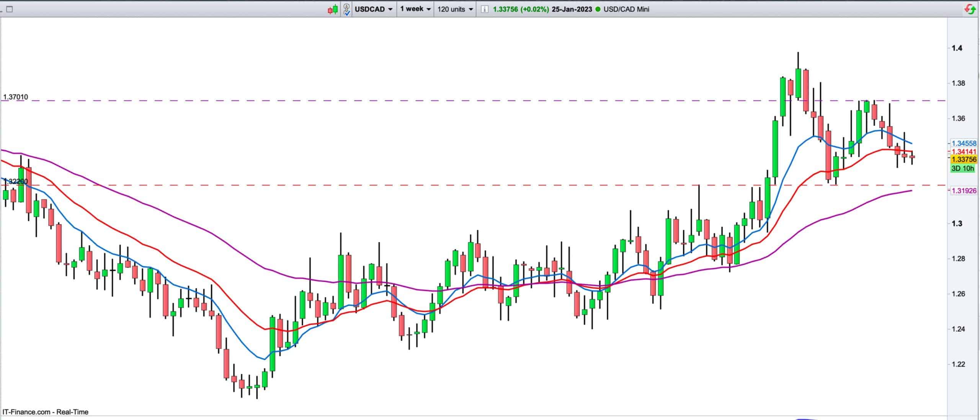Click the purple 1.31926 moving average label
Viewport: 980px width, 420px height.
pyautogui.click(x=964, y=190)
